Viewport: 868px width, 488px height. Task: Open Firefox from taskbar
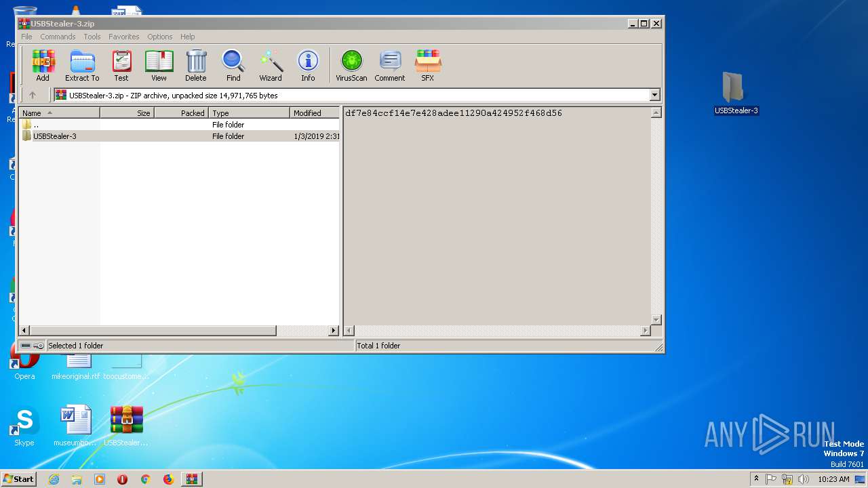click(x=168, y=479)
